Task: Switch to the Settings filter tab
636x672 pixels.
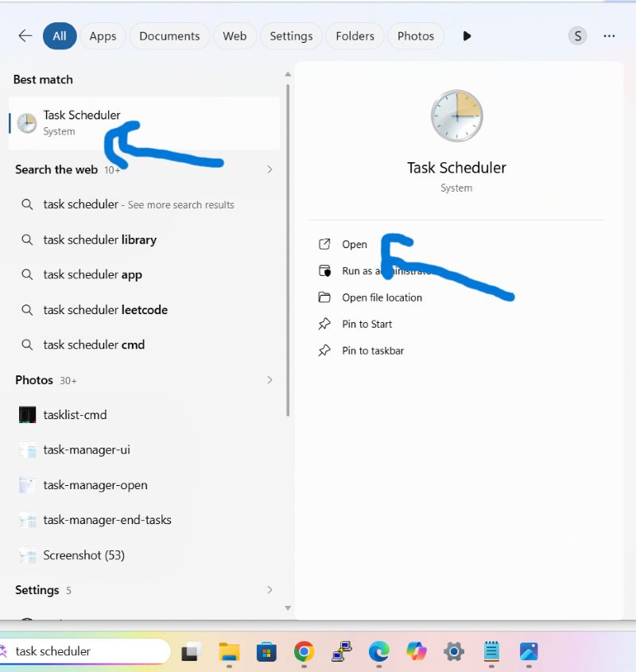Action: pos(291,36)
